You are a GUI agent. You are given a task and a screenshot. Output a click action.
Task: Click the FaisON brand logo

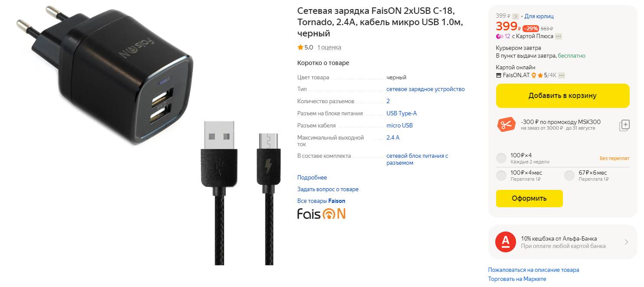pyautogui.click(x=321, y=213)
